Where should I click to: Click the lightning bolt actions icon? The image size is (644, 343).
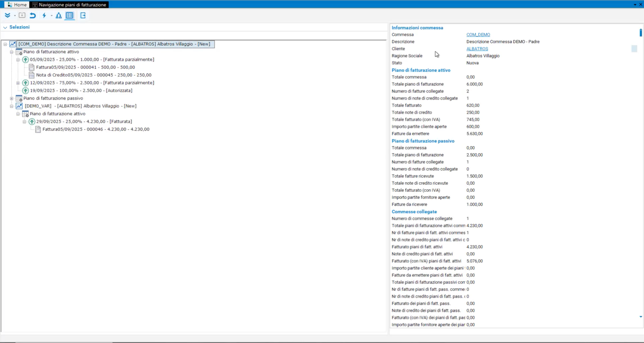pyautogui.click(x=44, y=16)
